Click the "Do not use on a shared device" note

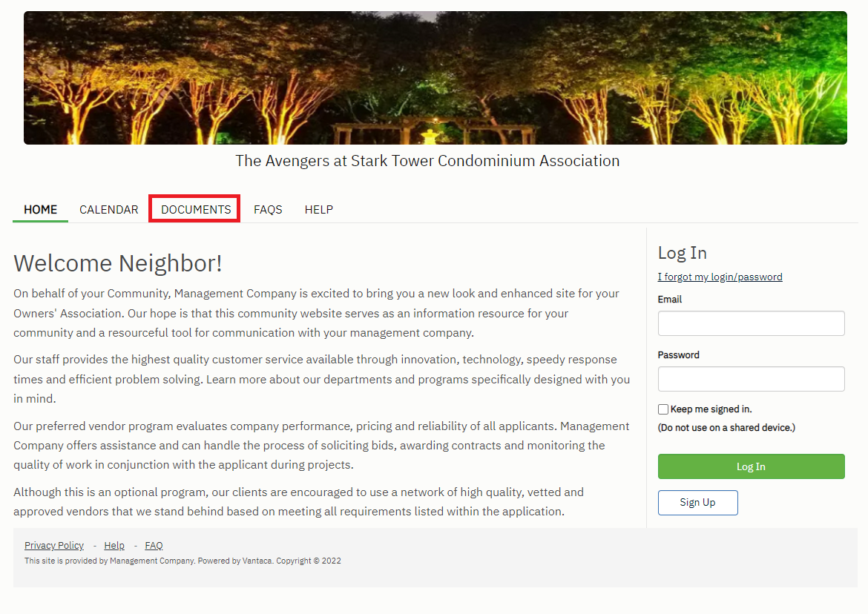coord(726,428)
